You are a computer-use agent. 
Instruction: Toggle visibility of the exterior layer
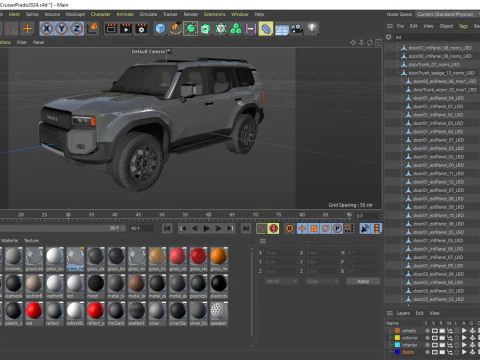pos(435,338)
